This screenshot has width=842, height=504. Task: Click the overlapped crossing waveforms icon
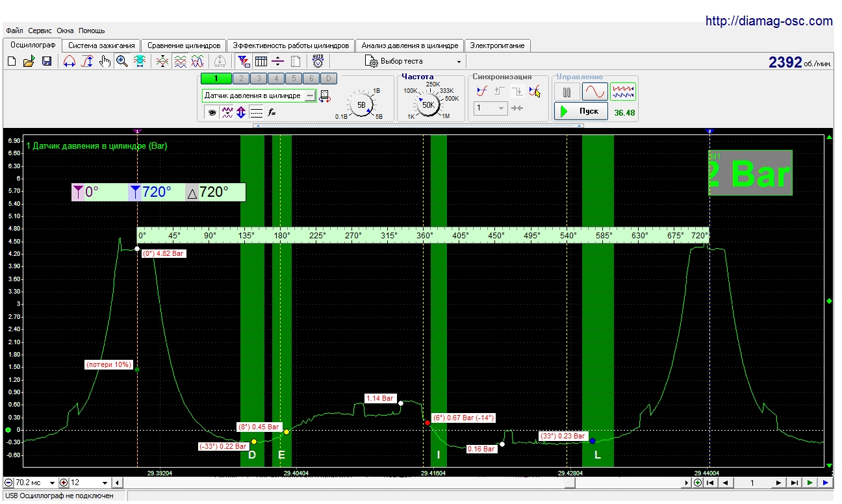(162, 61)
